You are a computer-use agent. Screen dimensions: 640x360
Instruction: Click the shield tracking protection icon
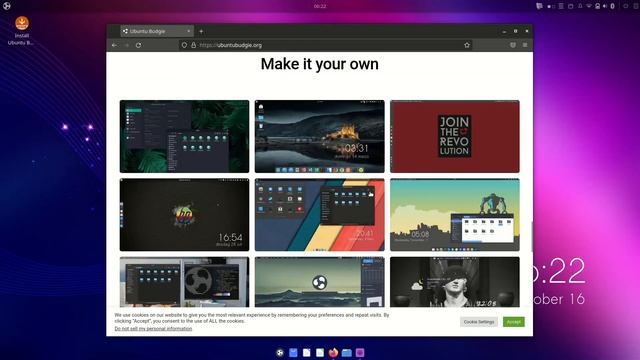(184, 45)
